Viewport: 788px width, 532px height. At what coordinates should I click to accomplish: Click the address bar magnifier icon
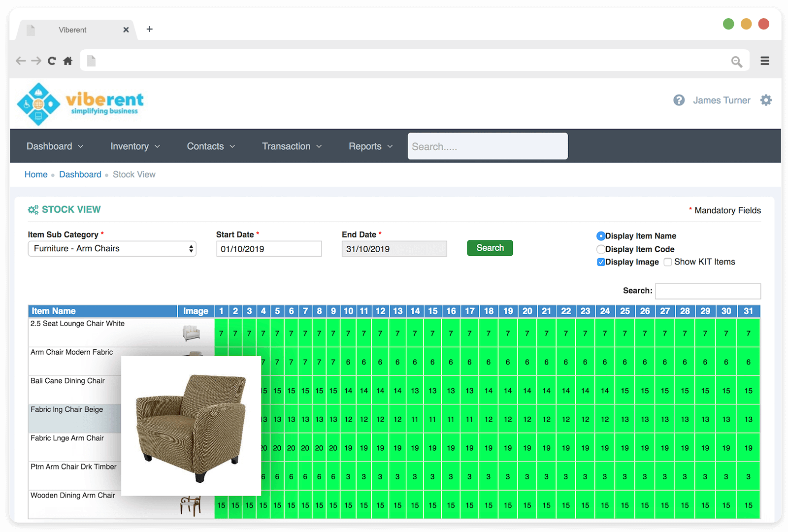tap(736, 62)
